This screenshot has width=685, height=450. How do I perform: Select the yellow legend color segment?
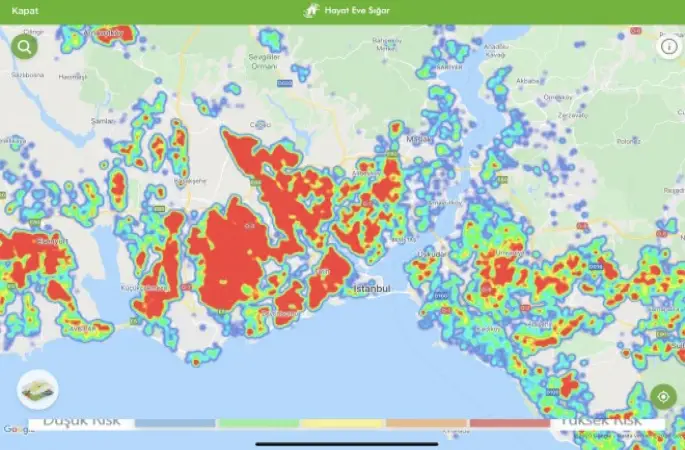coord(343,423)
